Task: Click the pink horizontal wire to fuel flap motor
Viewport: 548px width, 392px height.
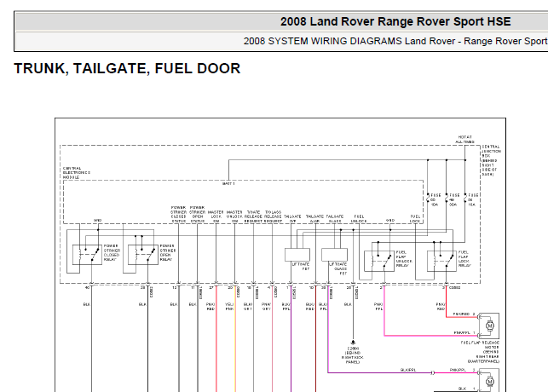Action: click(x=431, y=336)
